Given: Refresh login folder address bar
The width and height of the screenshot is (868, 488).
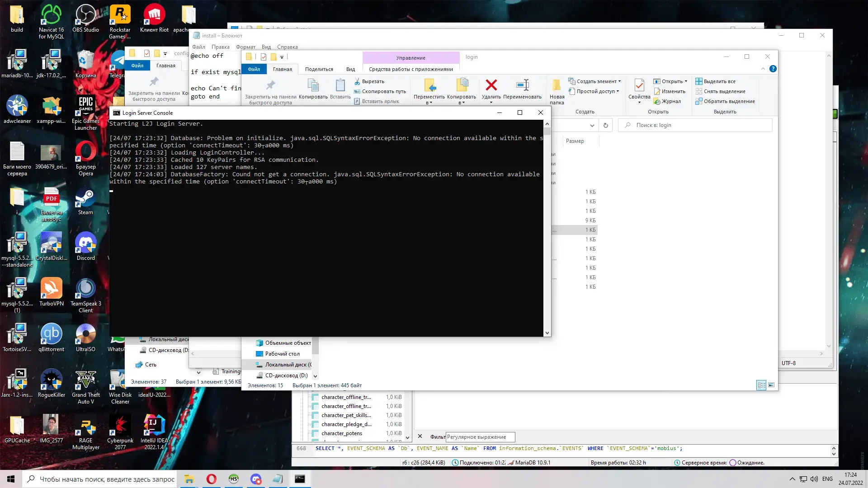Looking at the screenshot, I should [x=605, y=125].
